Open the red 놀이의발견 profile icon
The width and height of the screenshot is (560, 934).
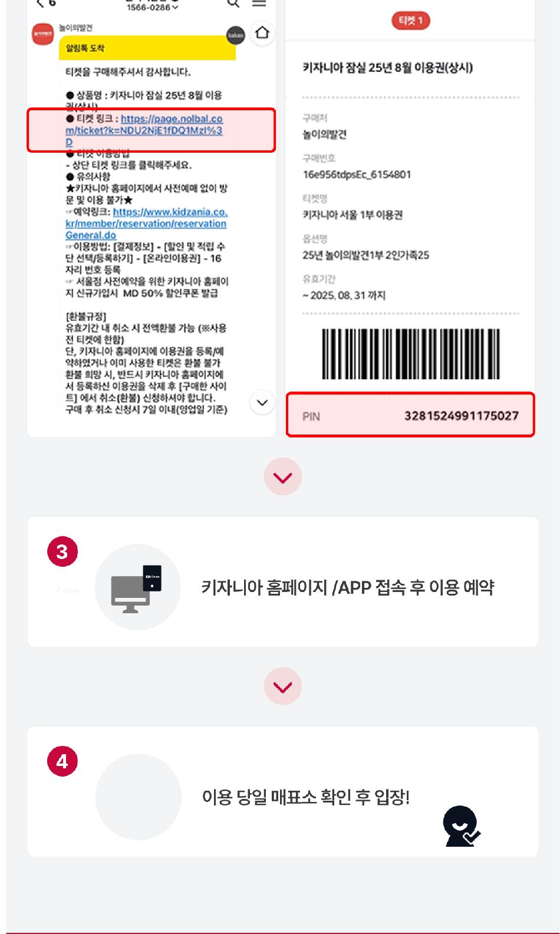pyautogui.click(x=42, y=34)
